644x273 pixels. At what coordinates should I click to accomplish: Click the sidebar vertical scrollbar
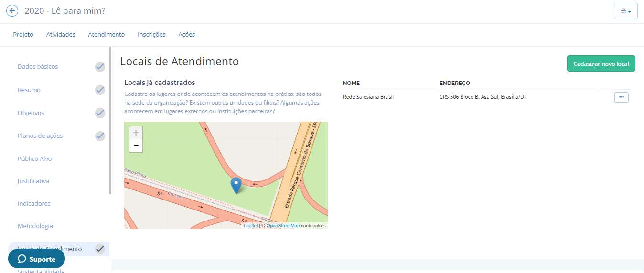[110, 119]
